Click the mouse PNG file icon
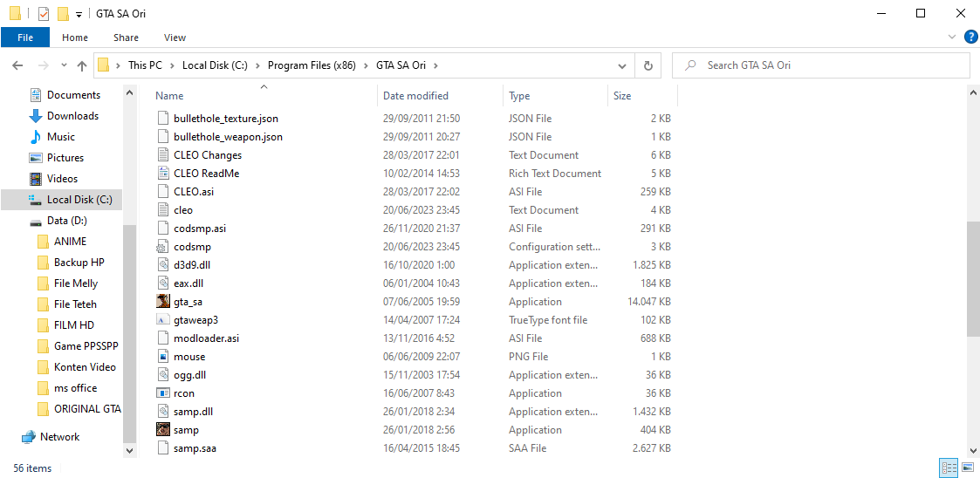Viewport: 980px width, 478px height. 162,357
